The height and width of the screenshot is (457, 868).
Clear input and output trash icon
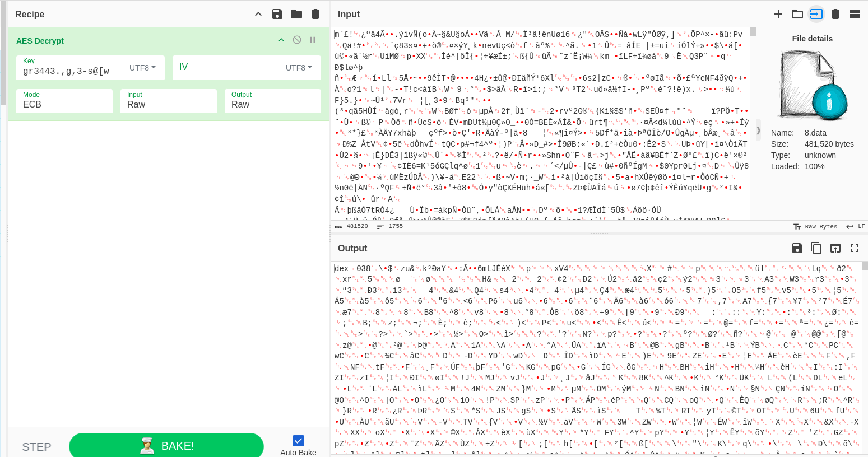click(x=835, y=14)
